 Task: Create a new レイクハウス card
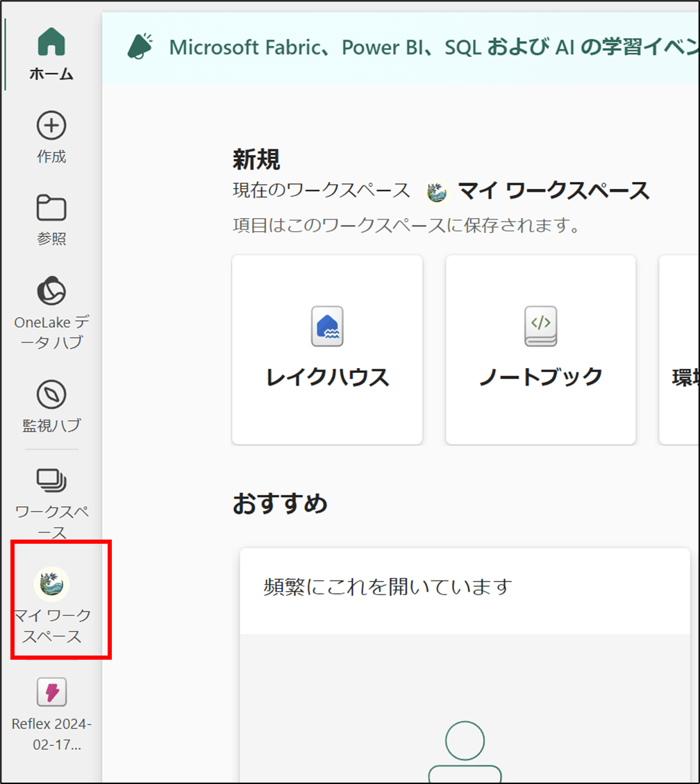[327, 349]
